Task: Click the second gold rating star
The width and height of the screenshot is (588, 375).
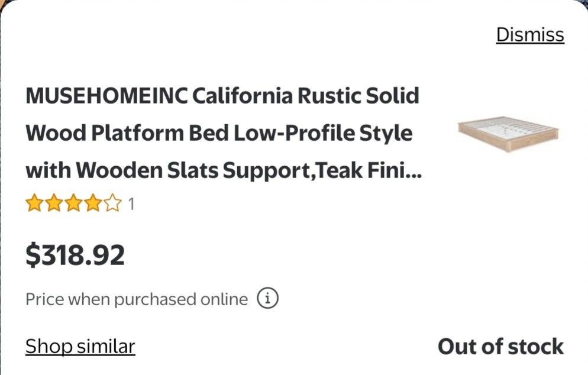Action: click(54, 205)
